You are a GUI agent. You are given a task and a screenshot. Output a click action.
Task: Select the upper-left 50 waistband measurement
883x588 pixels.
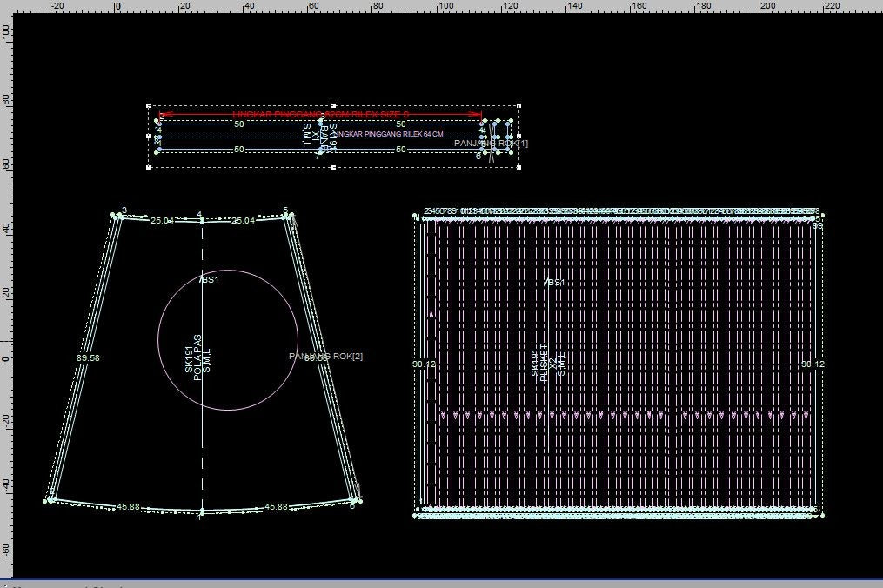coord(239,124)
